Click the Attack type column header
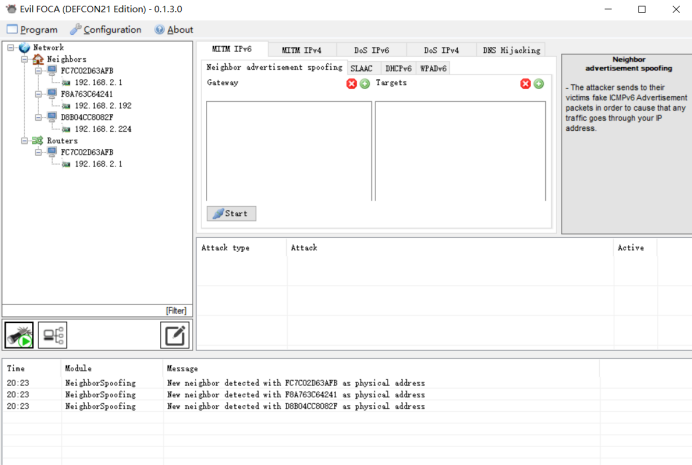Image resolution: width=692 pixels, height=465 pixels. 242,248
